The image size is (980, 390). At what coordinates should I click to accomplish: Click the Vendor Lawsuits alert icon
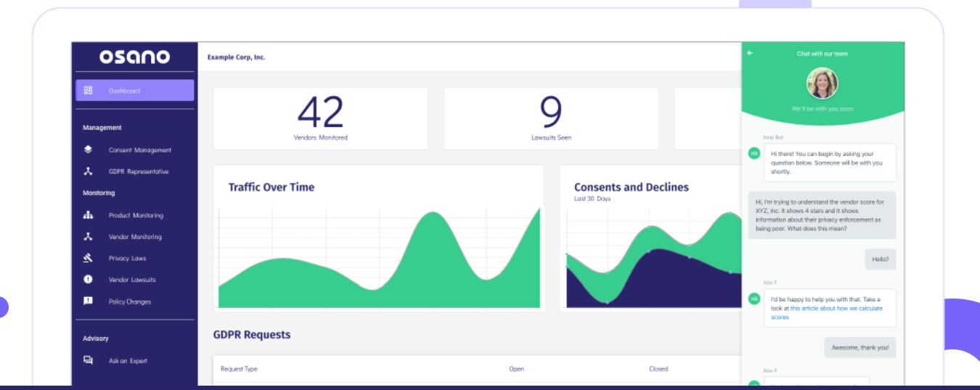[88, 279]
